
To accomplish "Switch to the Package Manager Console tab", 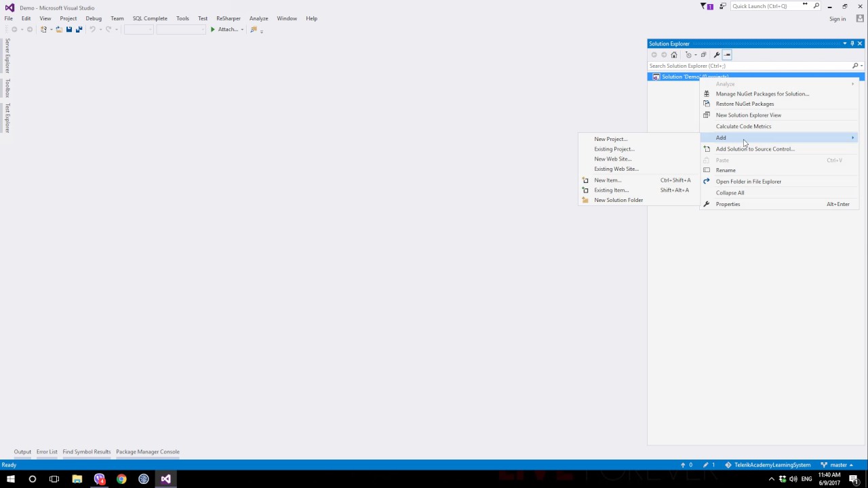I will coord(148,451).
